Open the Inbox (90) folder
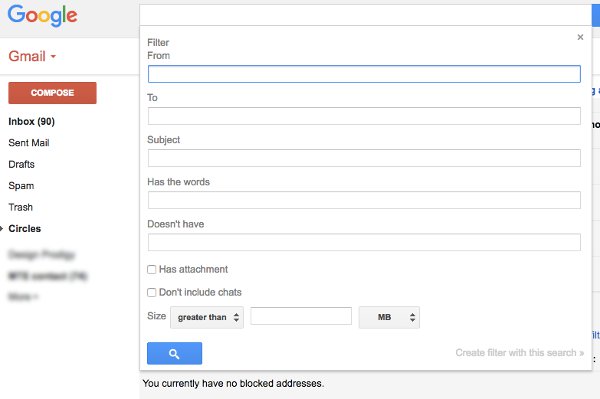 pos(31,122)
